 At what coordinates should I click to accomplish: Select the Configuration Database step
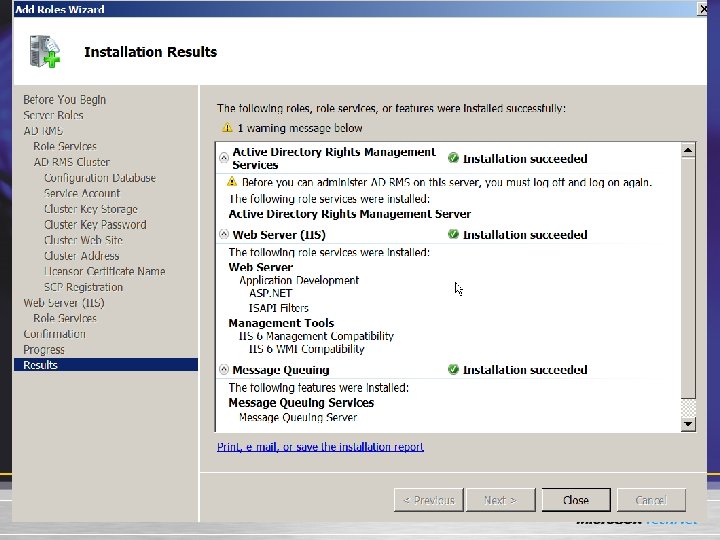(100, 178)
